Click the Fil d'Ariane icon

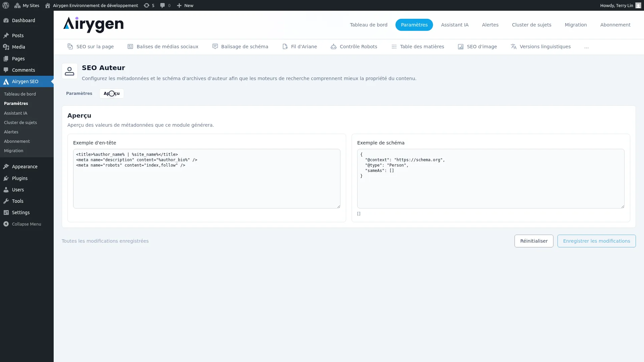[x=285, y=47]
